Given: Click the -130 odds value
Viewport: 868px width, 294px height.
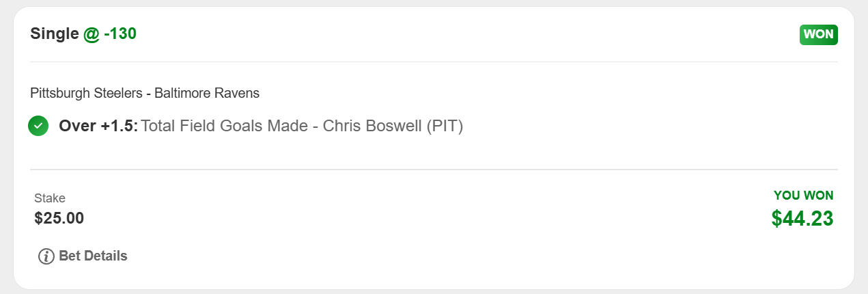Looking at the screenshot, I should coord(120,34).
